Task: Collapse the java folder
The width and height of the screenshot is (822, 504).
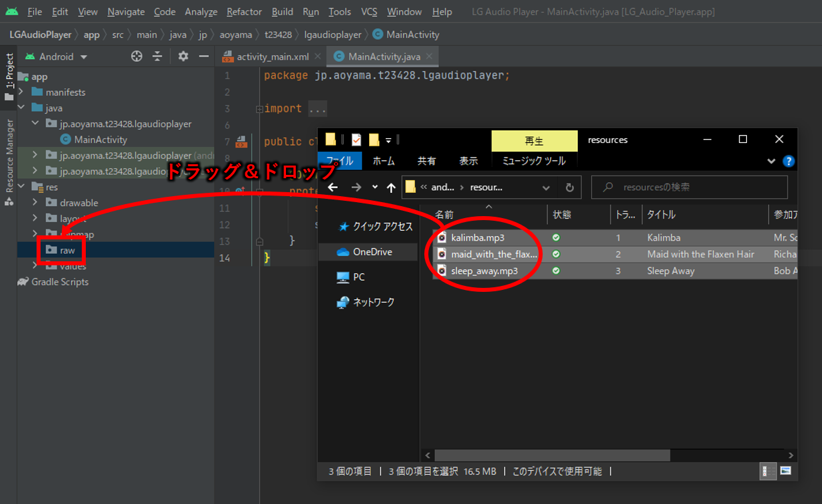Action: [x=21, y=108]
